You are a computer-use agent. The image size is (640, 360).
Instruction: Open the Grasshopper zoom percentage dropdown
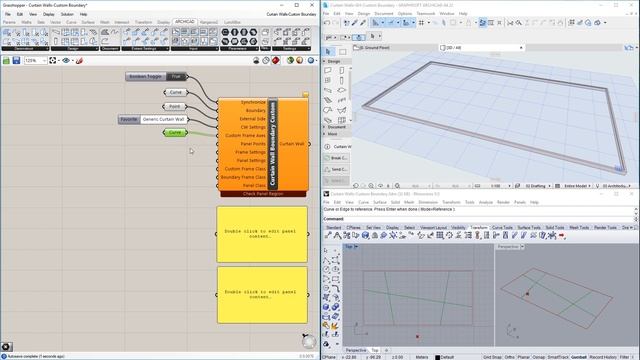click(44, 60)
